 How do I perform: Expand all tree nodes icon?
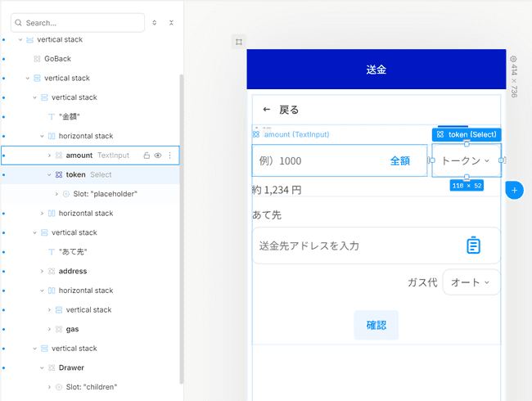click(x=155, y=23)
